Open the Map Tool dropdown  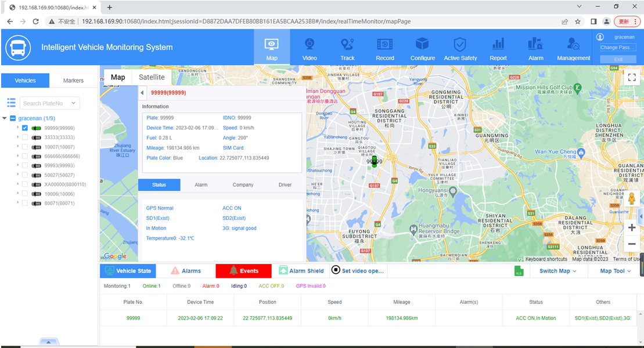click(615, 271)
